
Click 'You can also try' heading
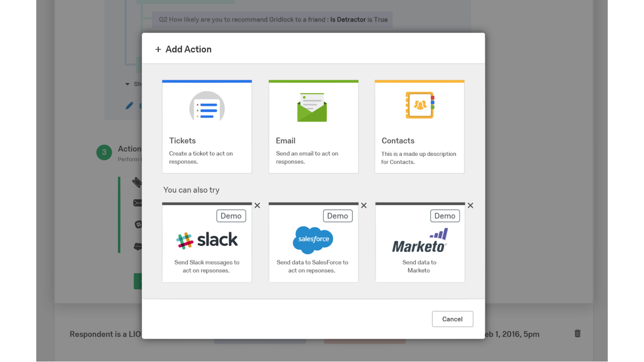coord(191,190)
